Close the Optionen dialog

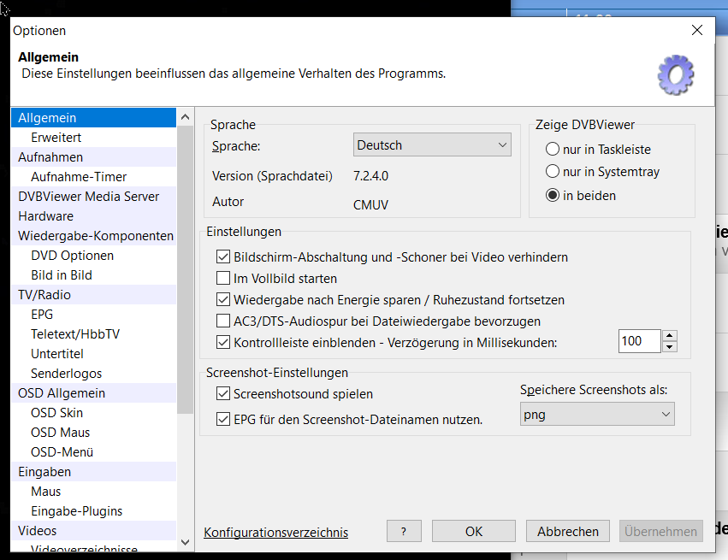[697, 30]
